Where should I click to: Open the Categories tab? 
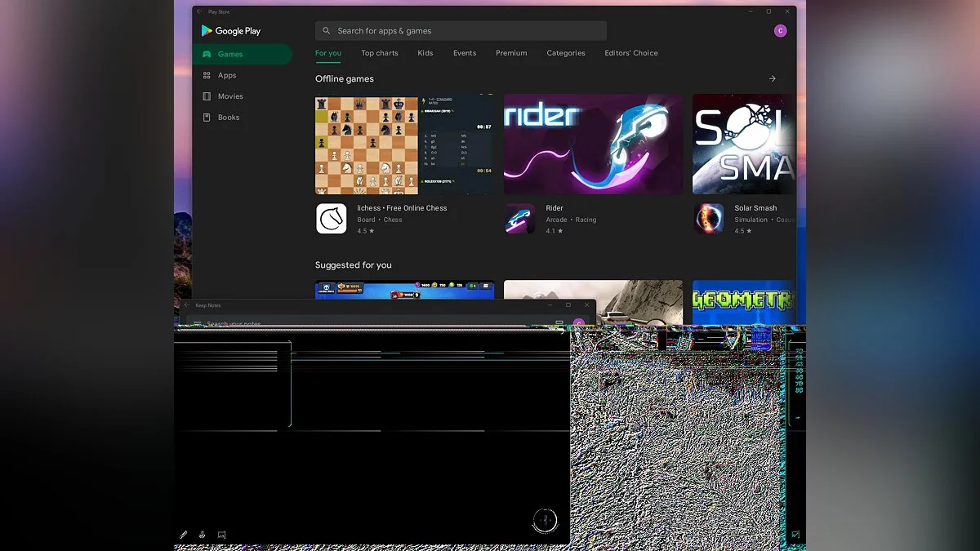[566, 53]
